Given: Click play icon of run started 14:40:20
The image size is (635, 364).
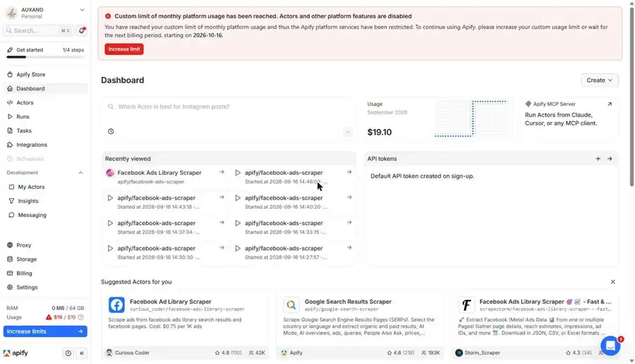Looking at the screenshot, I should tap(238, 198).
